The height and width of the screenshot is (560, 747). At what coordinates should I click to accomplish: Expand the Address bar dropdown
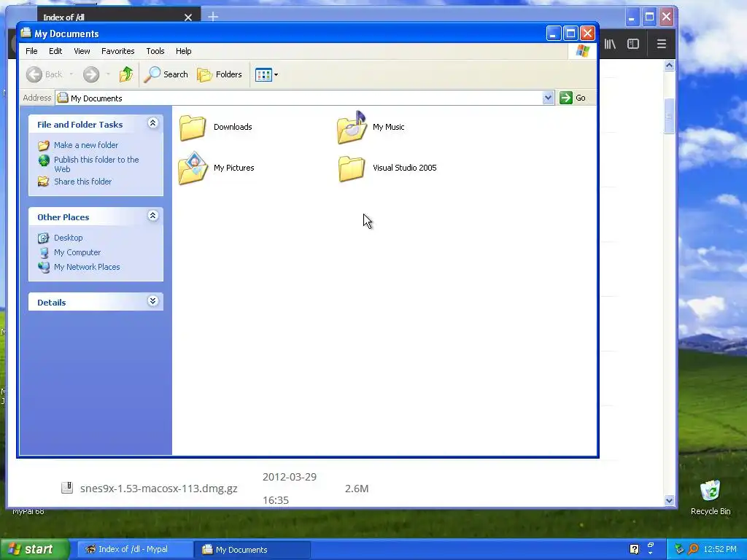[x=548, y=98]
